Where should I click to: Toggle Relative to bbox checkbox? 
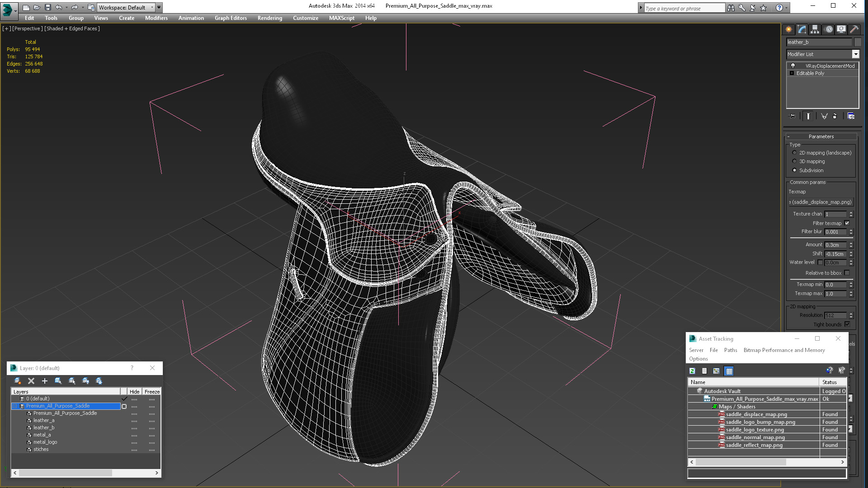click(847, 273)
